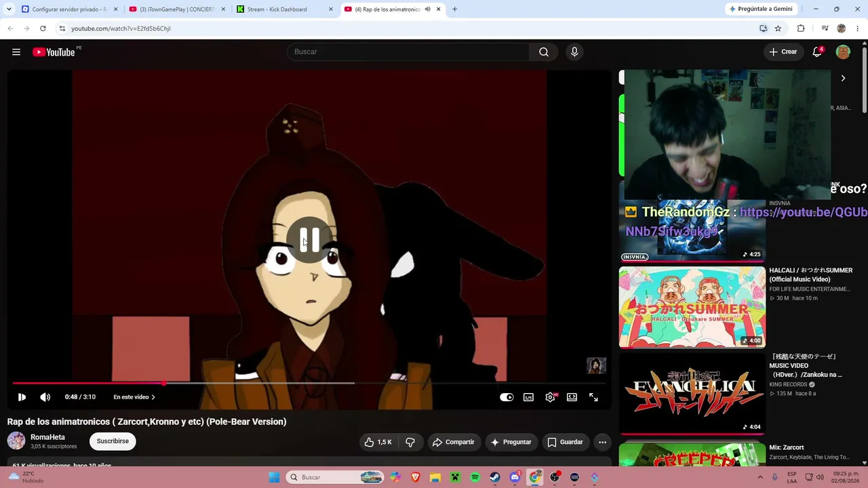Enter fullscreen video mode
This screenshot has height=488, width=868.
tap(593, 397)
